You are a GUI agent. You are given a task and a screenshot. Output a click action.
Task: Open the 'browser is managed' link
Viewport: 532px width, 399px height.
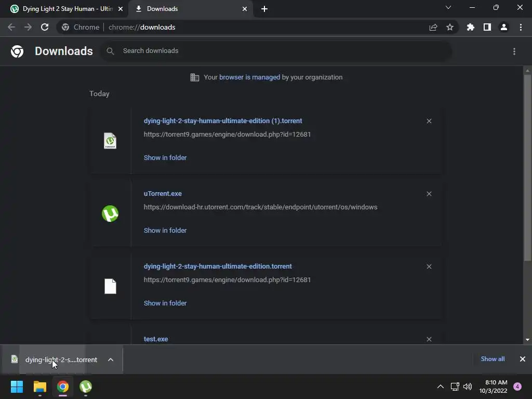point(250,77)
